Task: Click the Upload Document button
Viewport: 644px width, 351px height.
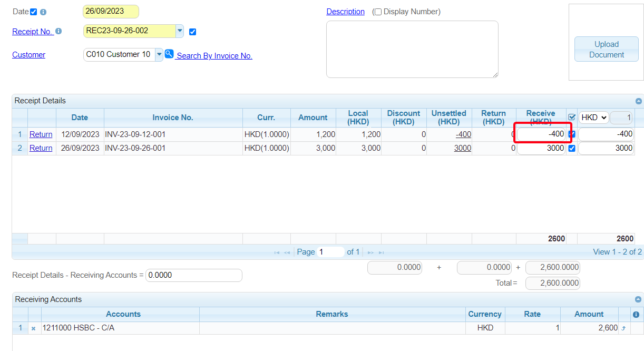Action: click(x=606, y=50)
